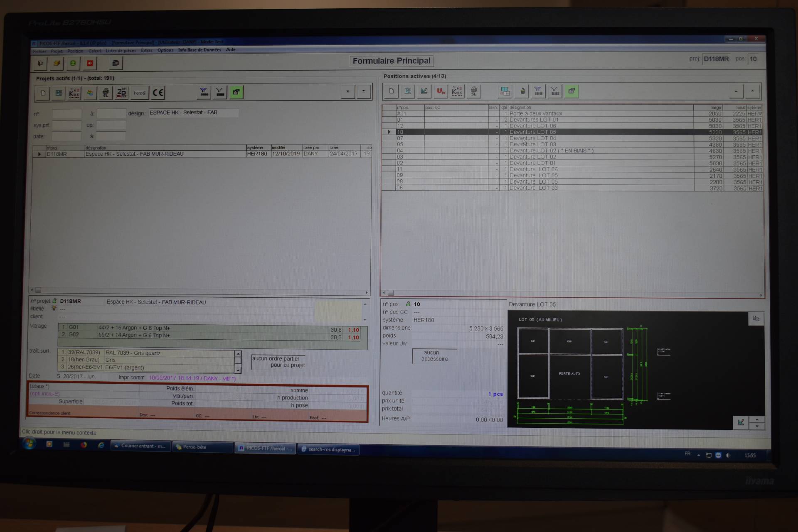Viewport: 798px width, 532px height.
Task: Click the yellow folder icon in top toolbar
Action: 57,63
